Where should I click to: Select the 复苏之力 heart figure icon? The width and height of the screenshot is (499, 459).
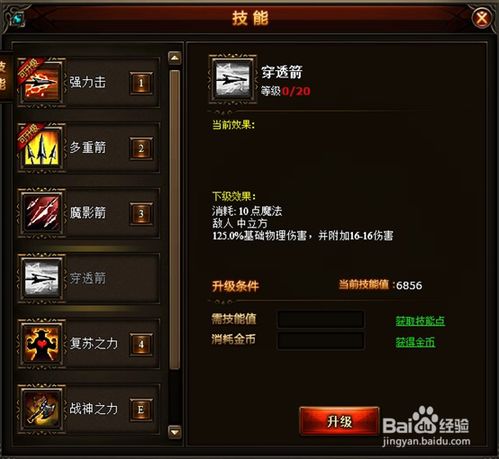(41, 344)
